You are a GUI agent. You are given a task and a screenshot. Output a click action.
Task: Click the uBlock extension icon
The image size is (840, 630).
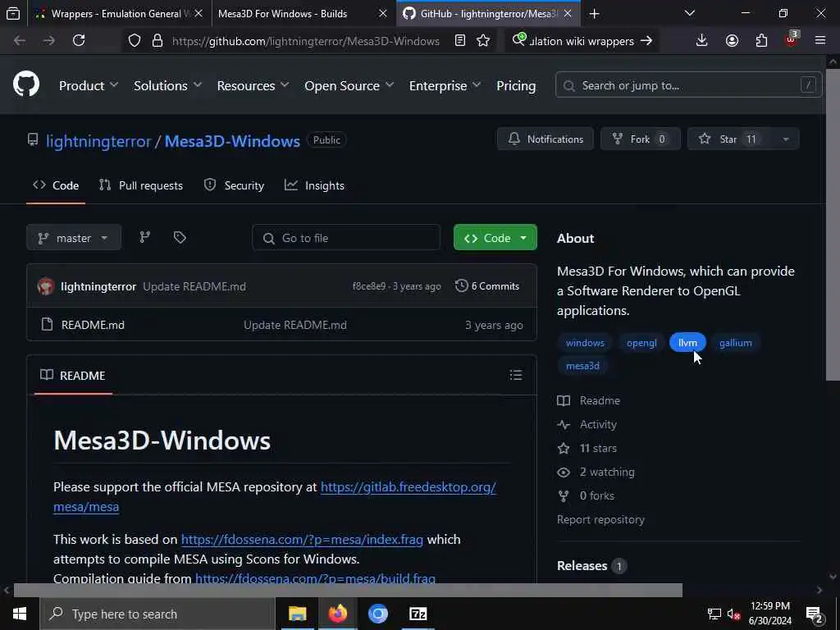click(792, 39)
